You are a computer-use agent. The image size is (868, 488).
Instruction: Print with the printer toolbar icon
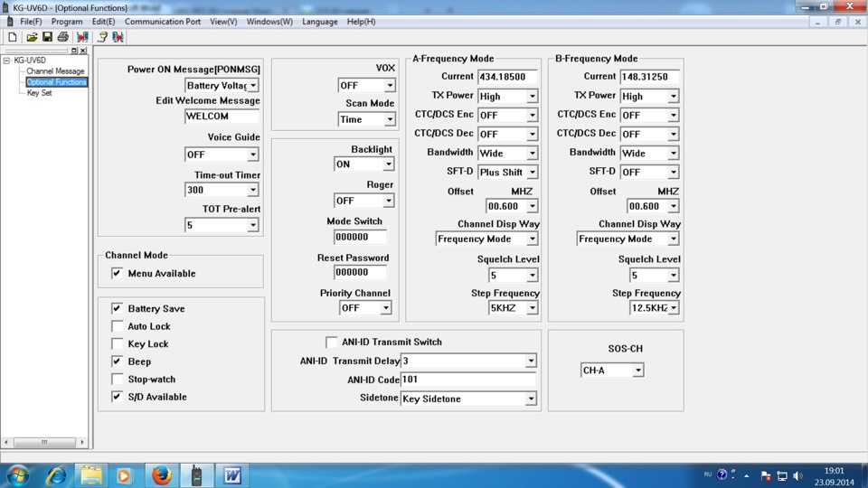[63, 37]
